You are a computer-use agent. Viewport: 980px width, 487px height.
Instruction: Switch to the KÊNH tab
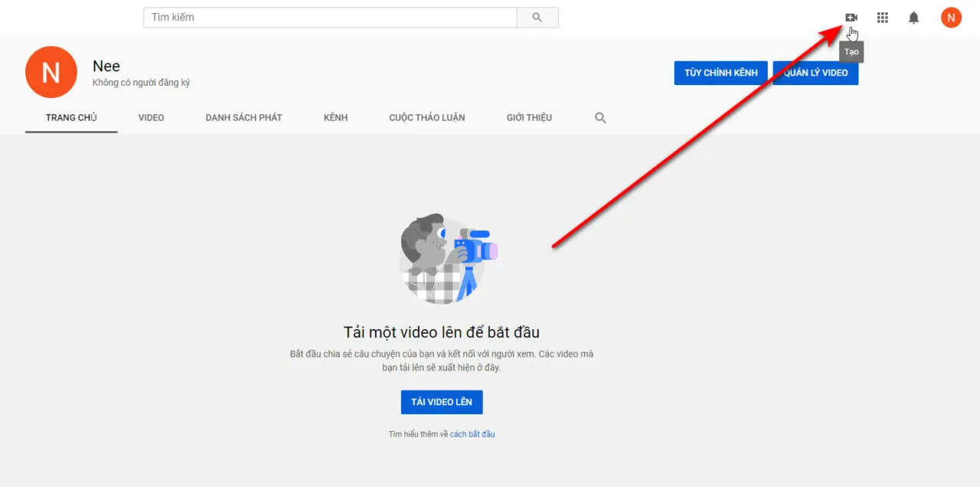click(335, 117)
